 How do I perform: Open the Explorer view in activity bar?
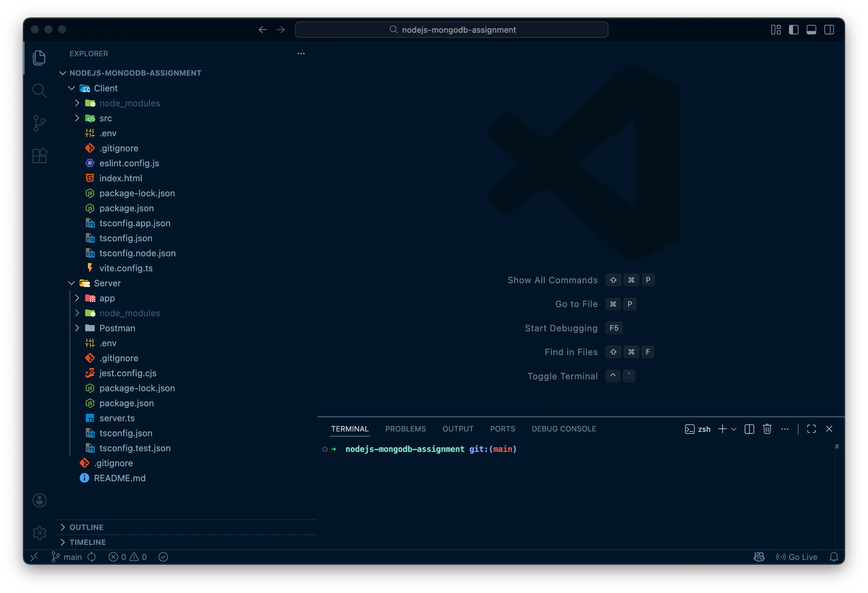tap(39, 58)
